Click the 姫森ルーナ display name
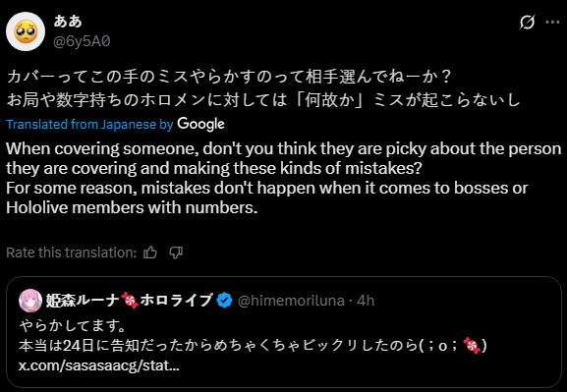This screenshot has height=392, width=567. click(129, 301)
